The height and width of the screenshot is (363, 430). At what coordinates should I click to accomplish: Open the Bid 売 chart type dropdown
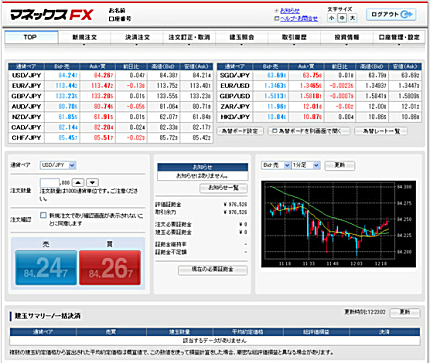(x=276, y=165)
